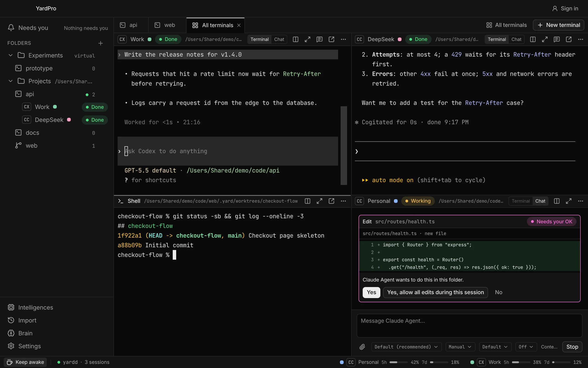Split the Work terminal pane
588x368 pixels.
pos(295,39)
